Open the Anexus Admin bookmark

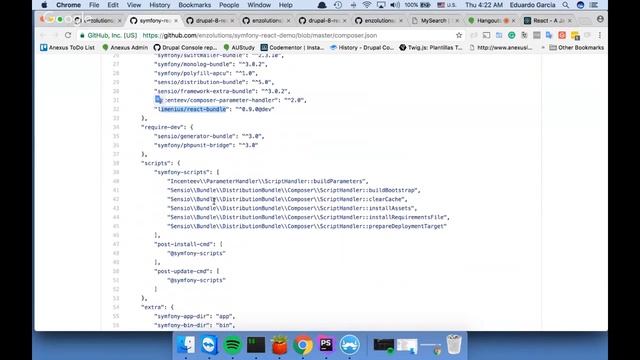pos(125,48)
